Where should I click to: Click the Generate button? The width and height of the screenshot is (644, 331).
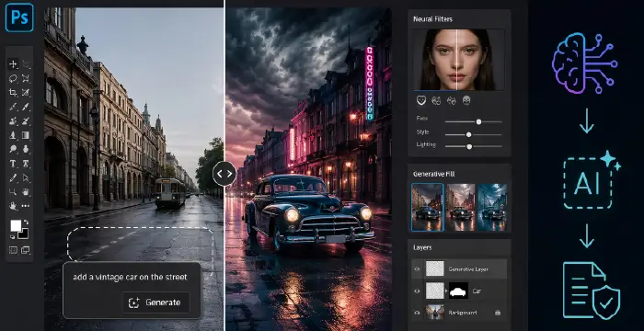point(156,302)
